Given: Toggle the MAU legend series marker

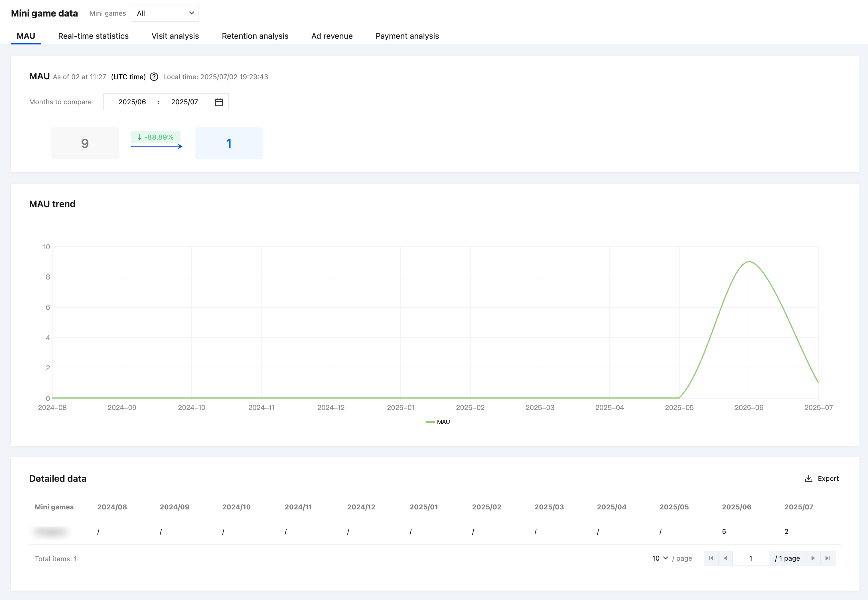Looking at the screenshot, I should pos(430,422).
